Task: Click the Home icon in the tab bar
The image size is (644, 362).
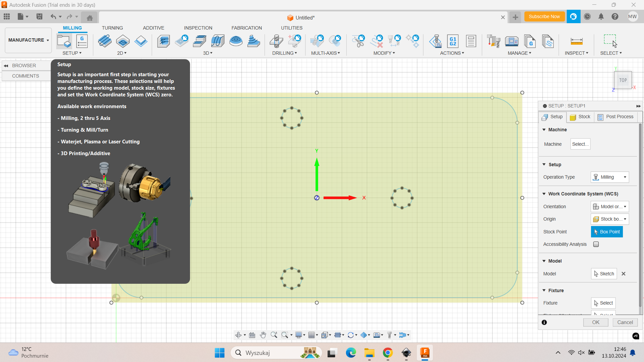Action: point(90,17)
